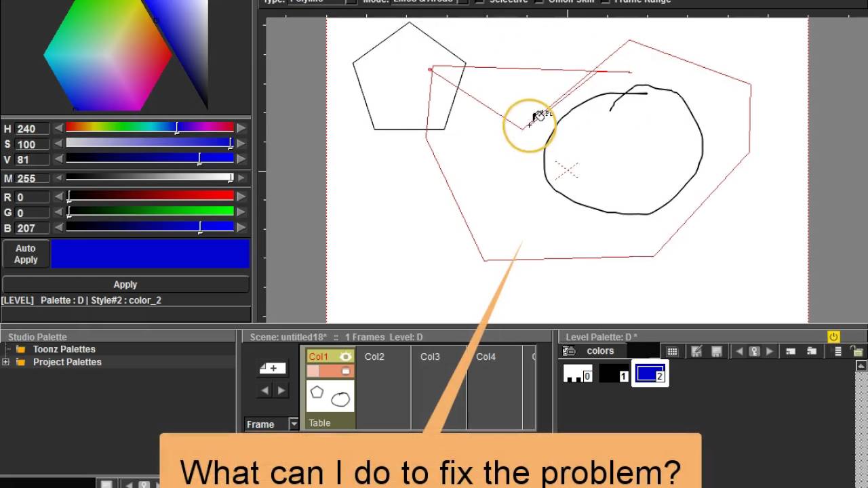
Task: Select the Col2 column header
Action: (x=374, y=357)
